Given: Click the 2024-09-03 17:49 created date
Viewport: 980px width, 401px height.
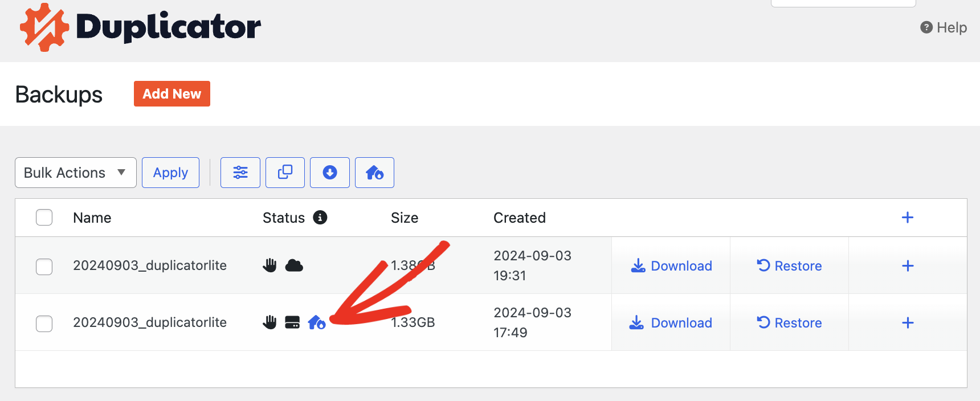Looking at the screenshot, I should pyautogui.click(x=532, y=322).
